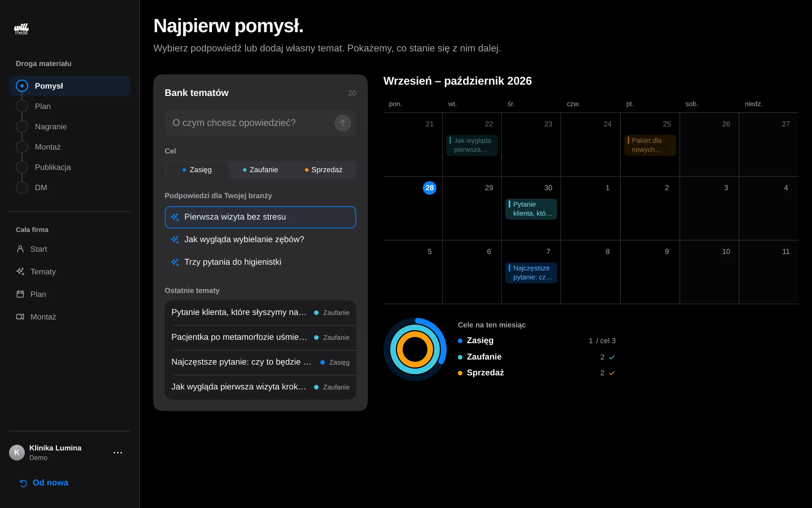Choose the Sprzedaż goal segment

[x=323, y=170]
